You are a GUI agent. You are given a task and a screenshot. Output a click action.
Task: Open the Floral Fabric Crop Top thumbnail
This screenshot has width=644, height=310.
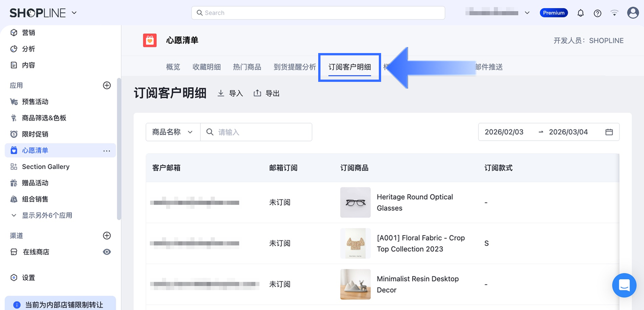pyautogui.click(x=355, y=243)
